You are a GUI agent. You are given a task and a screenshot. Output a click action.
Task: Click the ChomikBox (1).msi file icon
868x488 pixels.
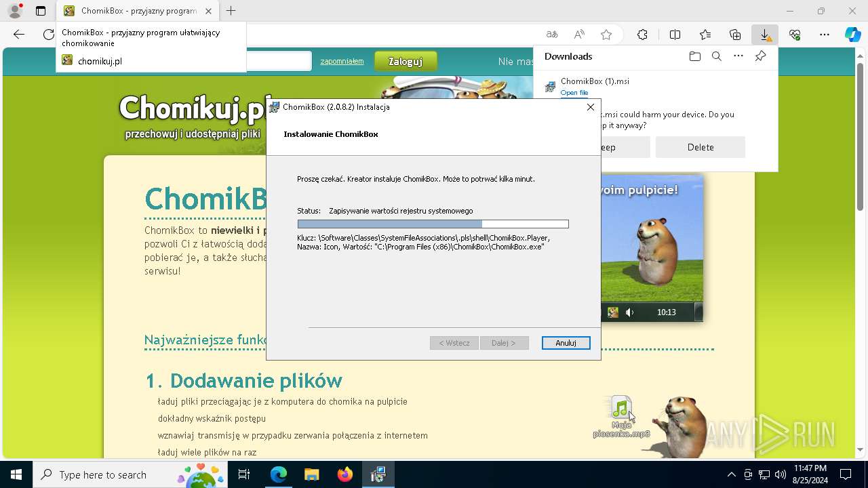[550, 87]
